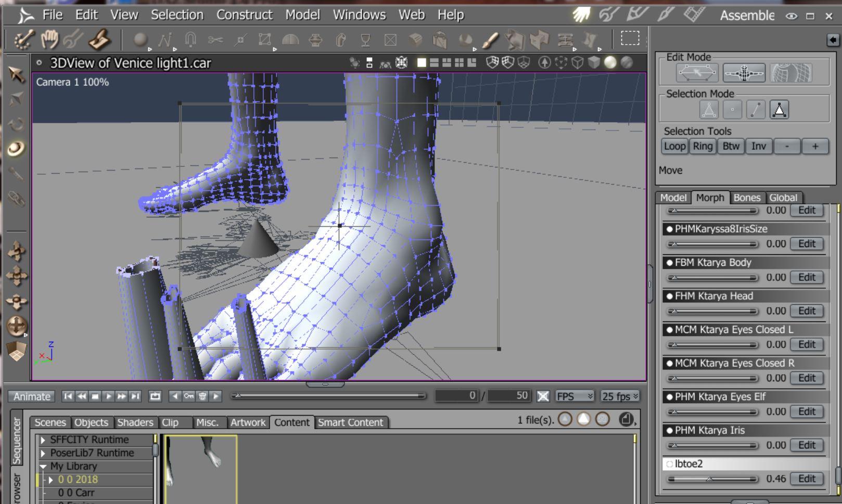Toggle the lbtoe2 morph radio dot
This screenshot has height=504, width=842.
point(669,464)
